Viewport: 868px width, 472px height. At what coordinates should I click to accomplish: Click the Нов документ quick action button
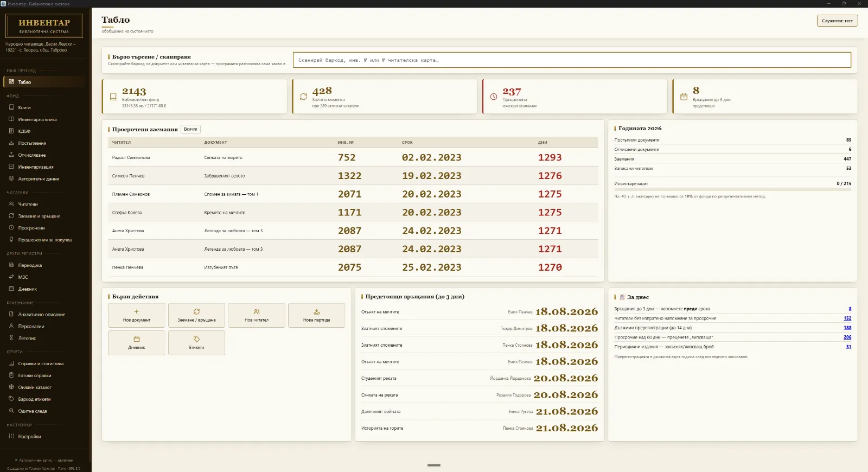137,315
